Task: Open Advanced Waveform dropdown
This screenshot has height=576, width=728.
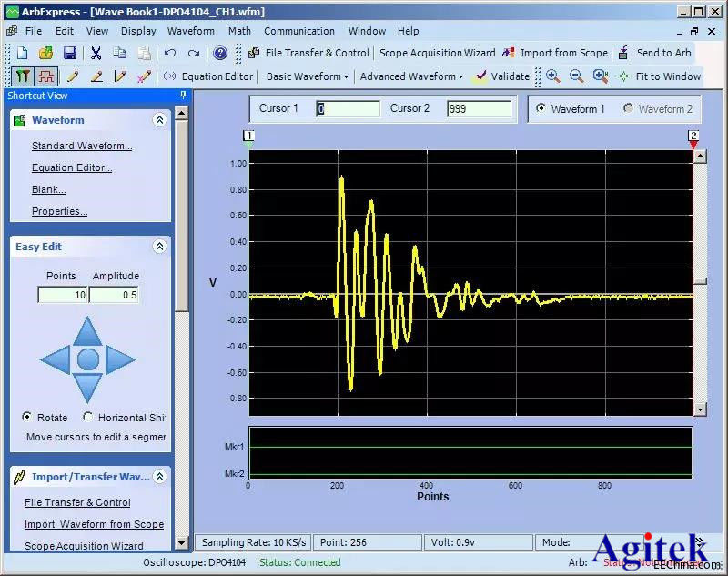Action: click(x=412, y=76)
